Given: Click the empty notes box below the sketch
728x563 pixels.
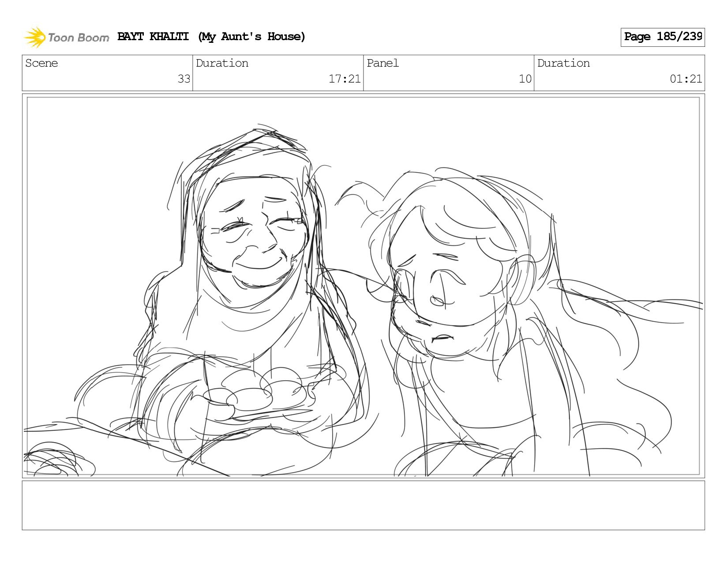Looking at the screenshot, I should tap(364, 506).
